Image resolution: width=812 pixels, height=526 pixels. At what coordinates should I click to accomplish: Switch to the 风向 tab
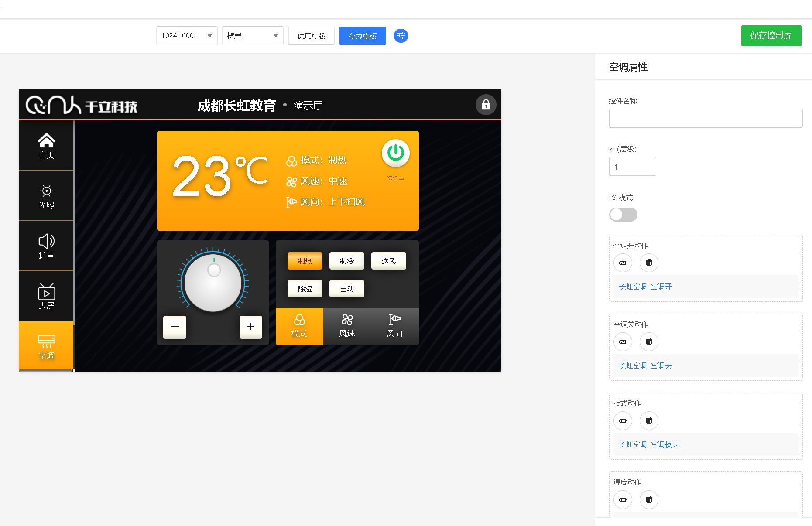pyautogui.click(x=394, y=326)
